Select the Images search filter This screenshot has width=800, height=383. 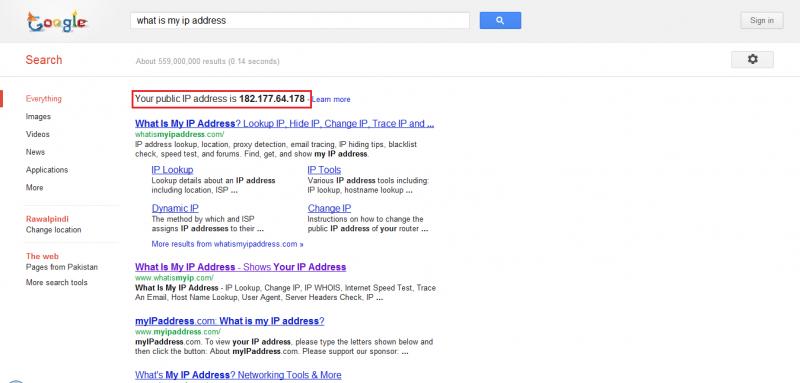coord(38,116)
